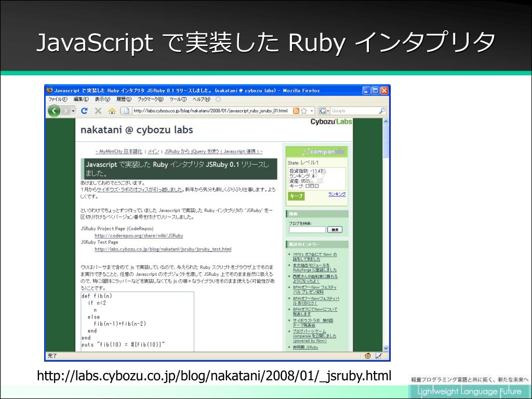Viewport: 532px width, 399px height.
Task: Click the magnifier search icon
Action: [382, 111]
